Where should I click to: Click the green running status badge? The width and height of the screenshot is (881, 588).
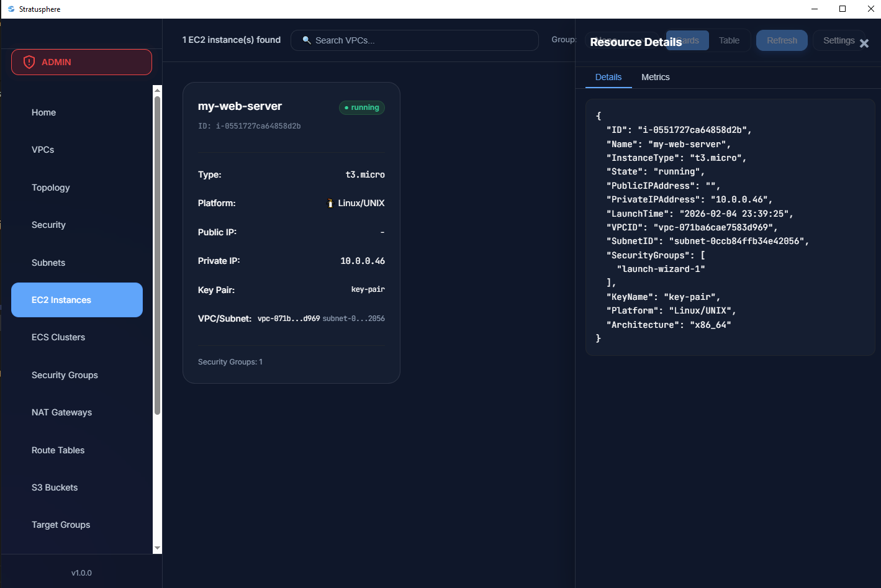(x=362, y=107)
